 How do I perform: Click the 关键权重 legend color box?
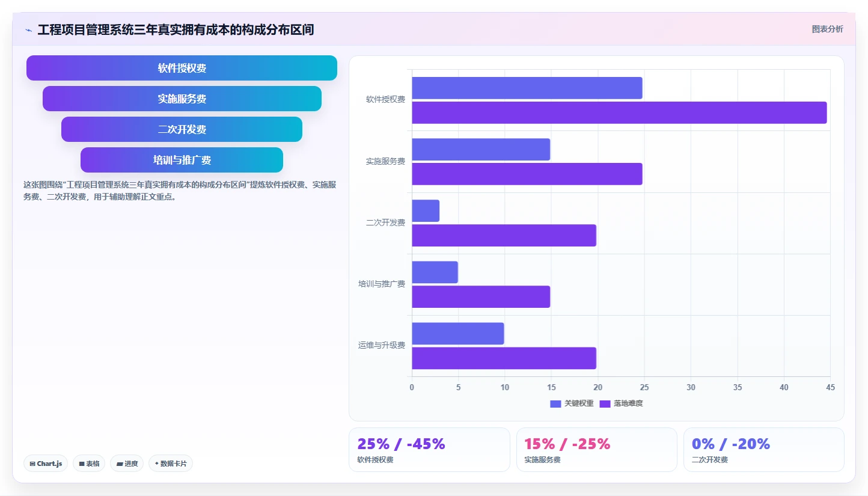[x=555, y=403]
